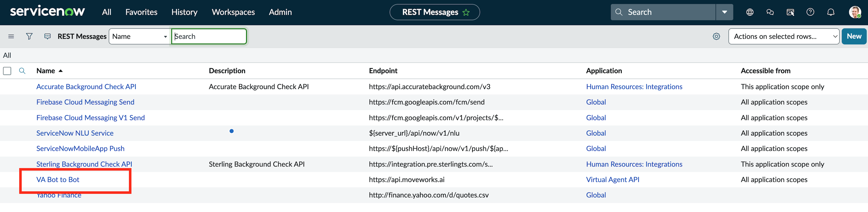The width and height of the screenshot is (868, 212).
Task: Open the History menu
Action: click(184, 12)
